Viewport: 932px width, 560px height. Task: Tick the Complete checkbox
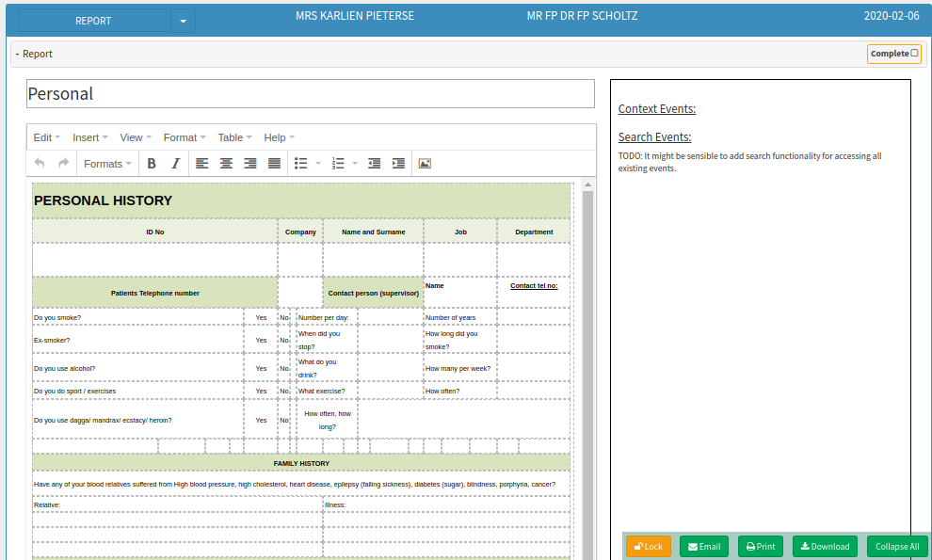(914, 54)
